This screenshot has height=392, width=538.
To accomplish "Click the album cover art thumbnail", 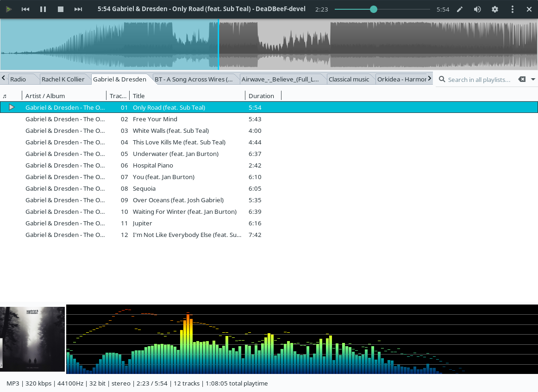I will tap(32, 339).
